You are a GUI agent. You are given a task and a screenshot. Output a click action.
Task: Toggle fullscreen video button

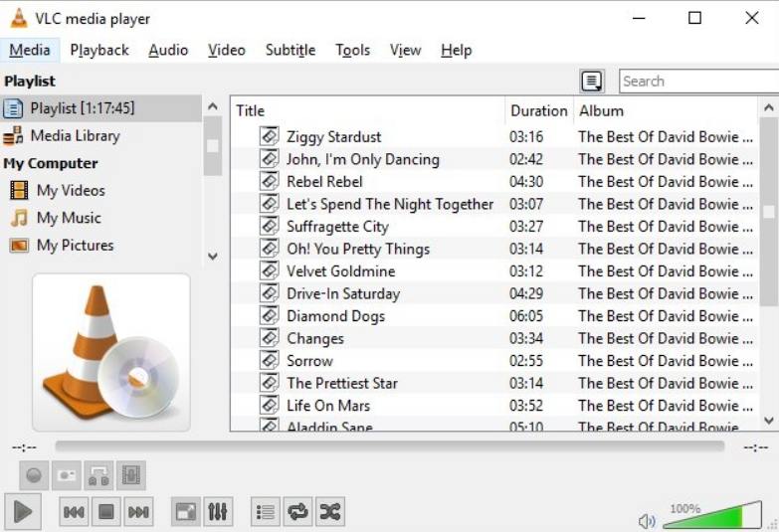coord(186,512)
